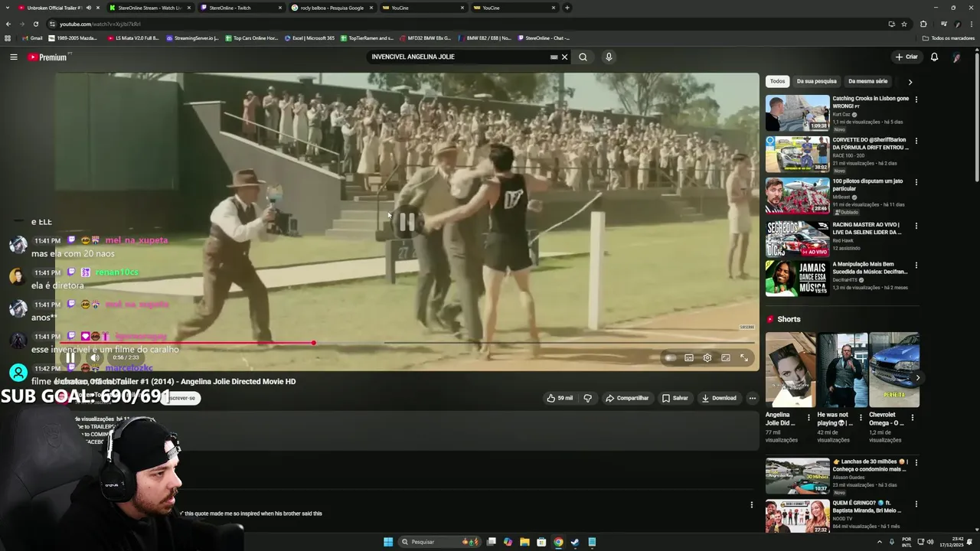This screenshot has height=551, width=980.
Task: Open Steam from the taskbar
Action: (575, 542)
